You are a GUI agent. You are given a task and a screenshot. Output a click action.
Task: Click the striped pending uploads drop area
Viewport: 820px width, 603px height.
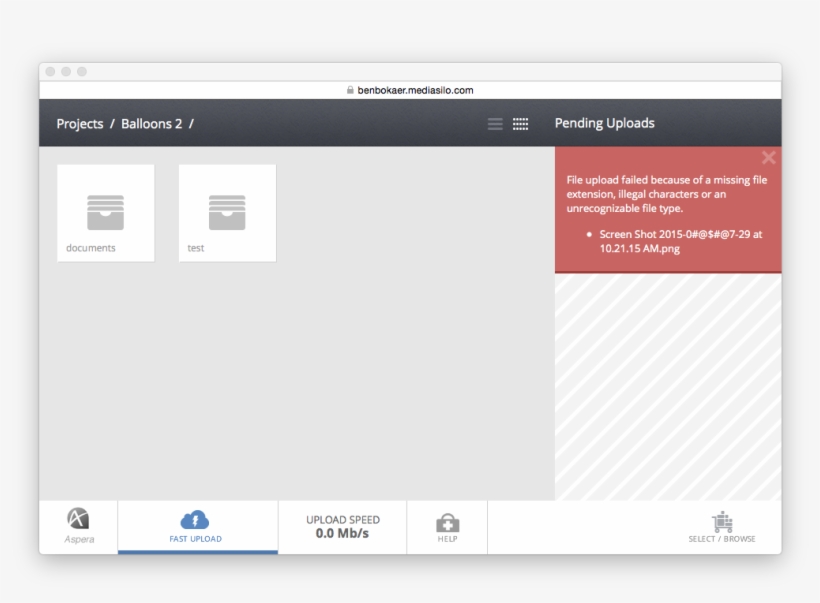(668, 386)
